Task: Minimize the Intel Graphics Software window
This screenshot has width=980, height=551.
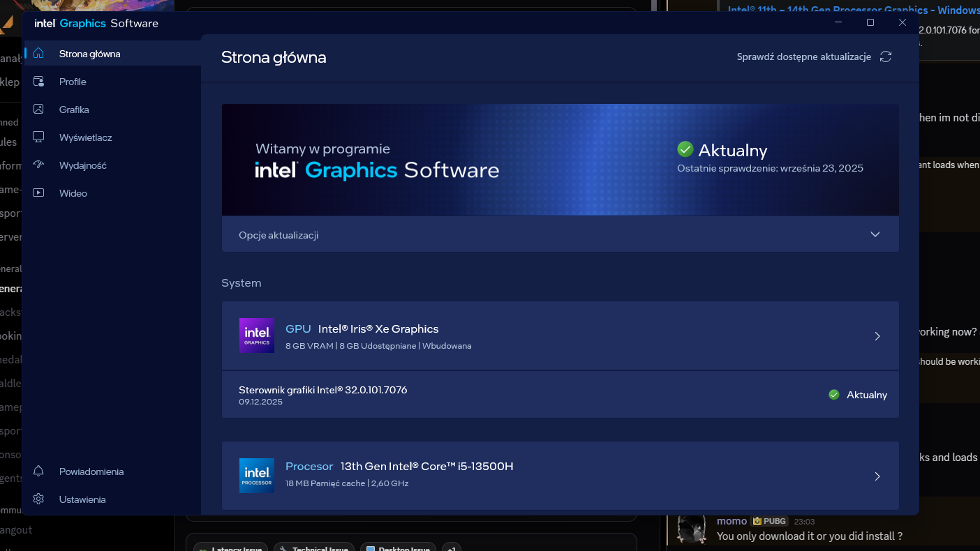Action: tap(838, 23)
